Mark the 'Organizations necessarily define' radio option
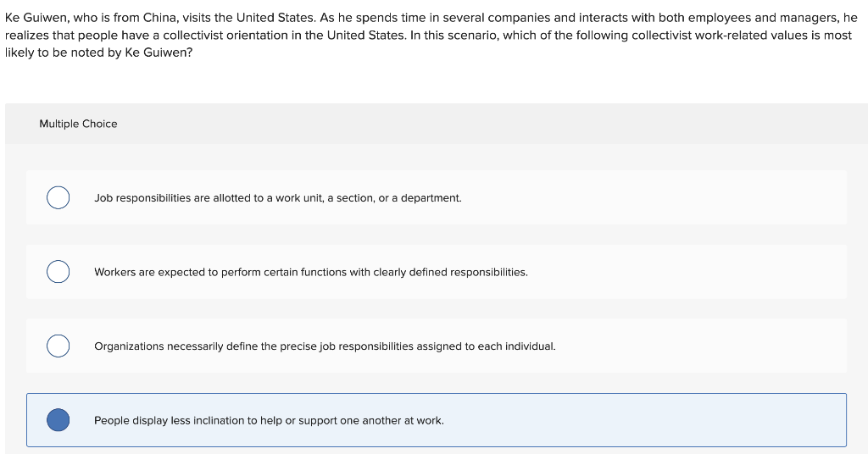Image resolution: width=868 pixels, height=454 pixels. (58, 346)
